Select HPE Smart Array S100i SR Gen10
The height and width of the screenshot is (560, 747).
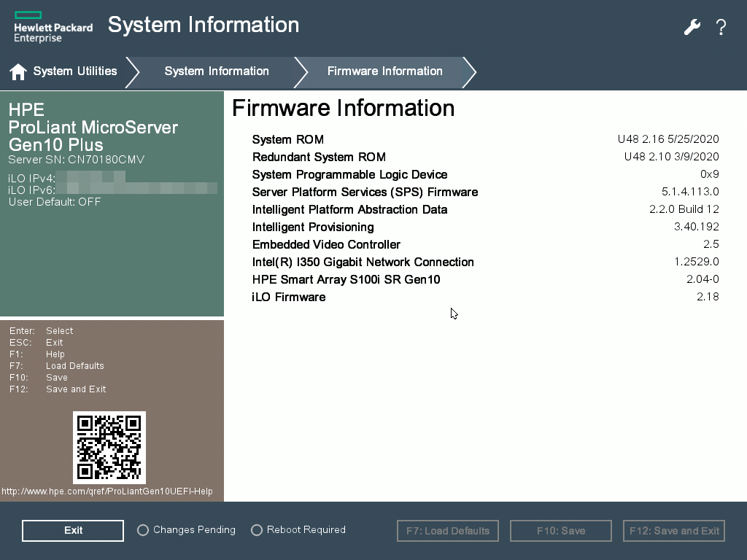click(x=485, y=279)
